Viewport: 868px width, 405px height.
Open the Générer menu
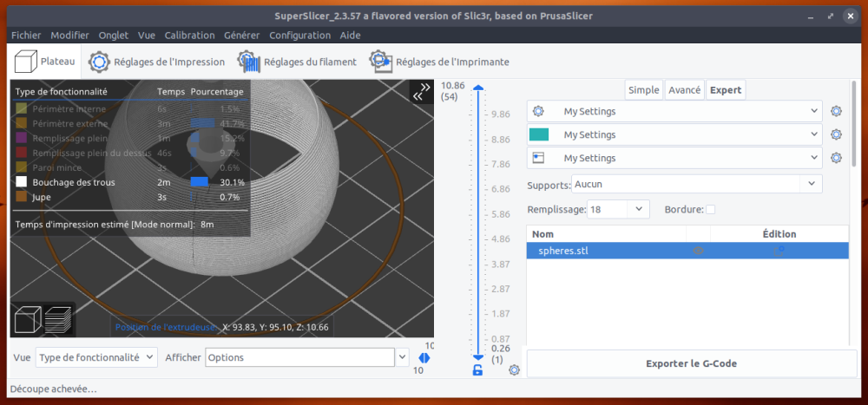(242, 36)
